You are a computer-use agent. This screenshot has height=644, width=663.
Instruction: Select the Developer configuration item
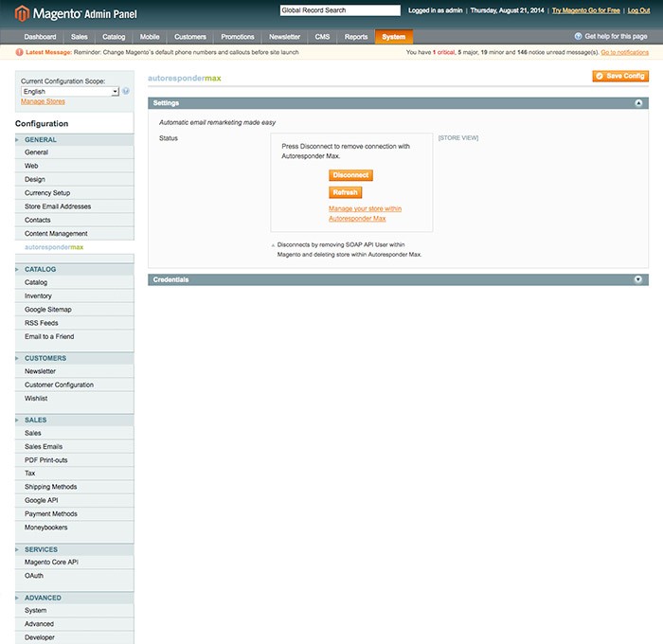75,637
